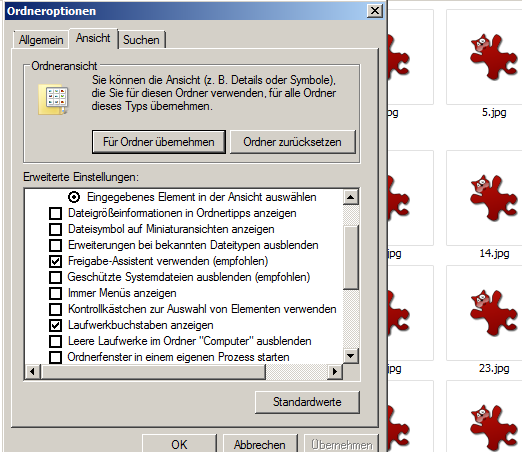Toggle Erweiterungen bei bekannten Dateitypen ausblenden
This screenshot has width=522, height=452.
(x=55, y=245)
